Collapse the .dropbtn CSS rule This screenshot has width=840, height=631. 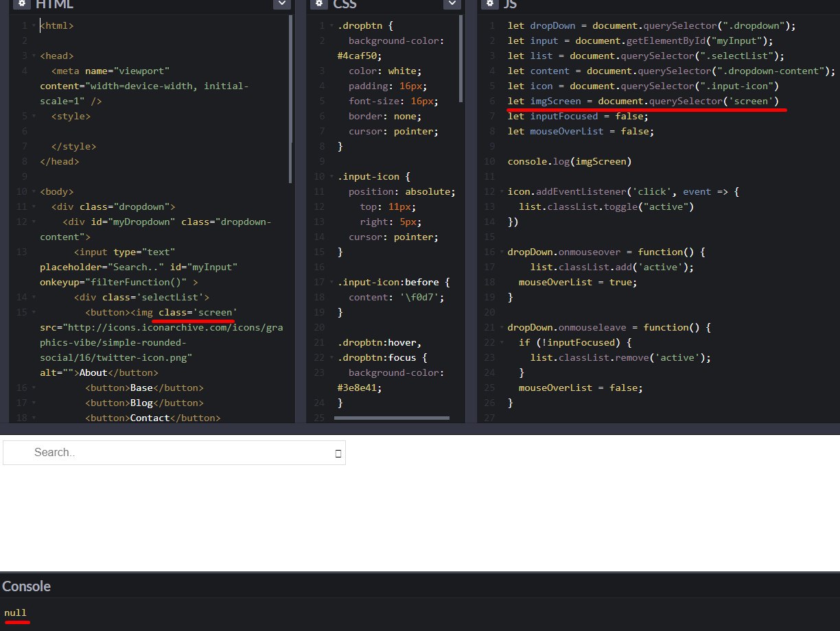pyautogui.click(x=331, y=26)
